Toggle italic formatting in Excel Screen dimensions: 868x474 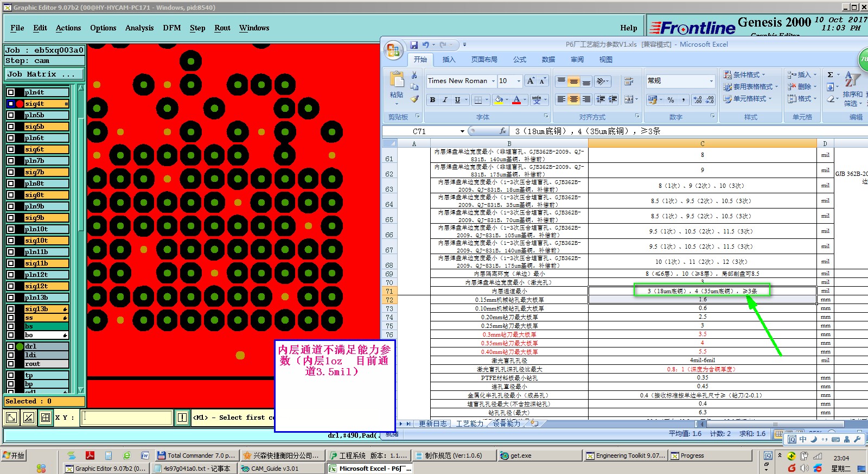coord(445,100)
